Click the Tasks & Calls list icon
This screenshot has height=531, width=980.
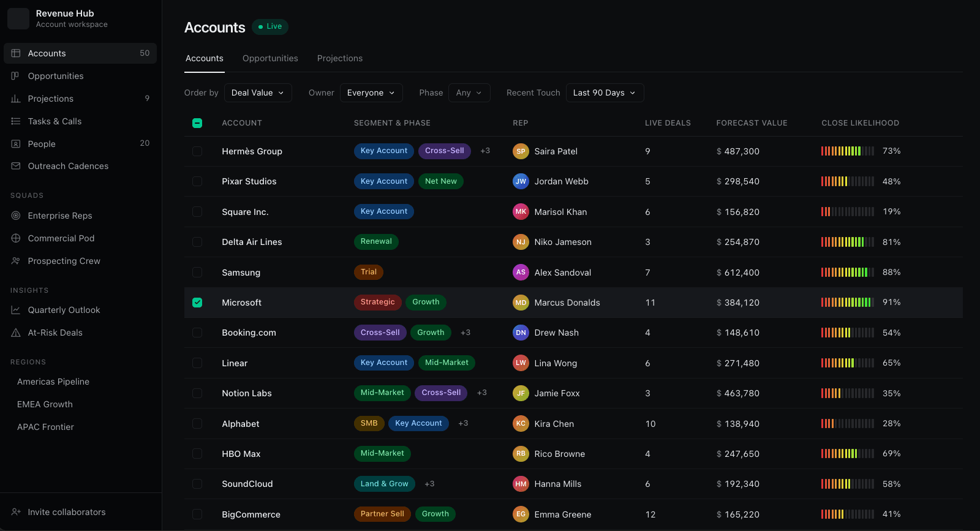click(x=16, y=121)
